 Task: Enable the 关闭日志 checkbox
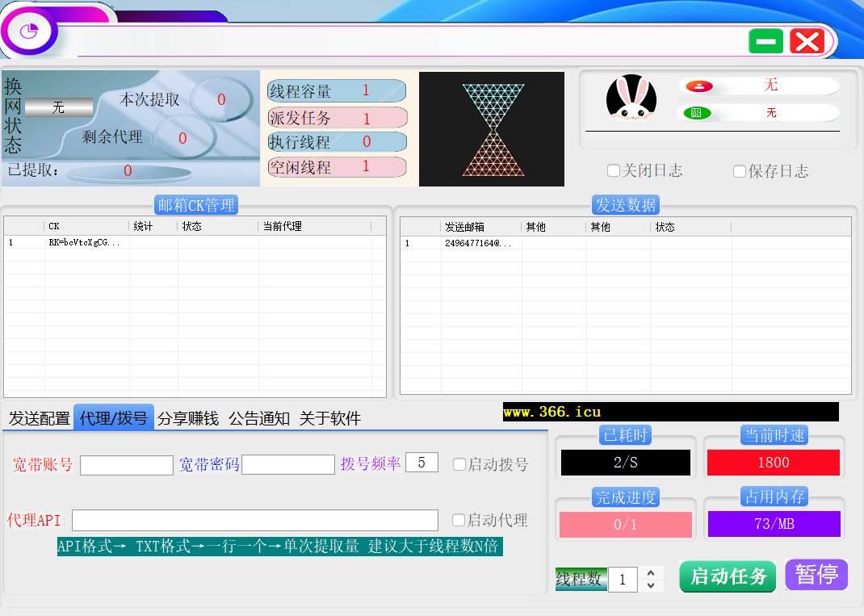pos(614,171)
